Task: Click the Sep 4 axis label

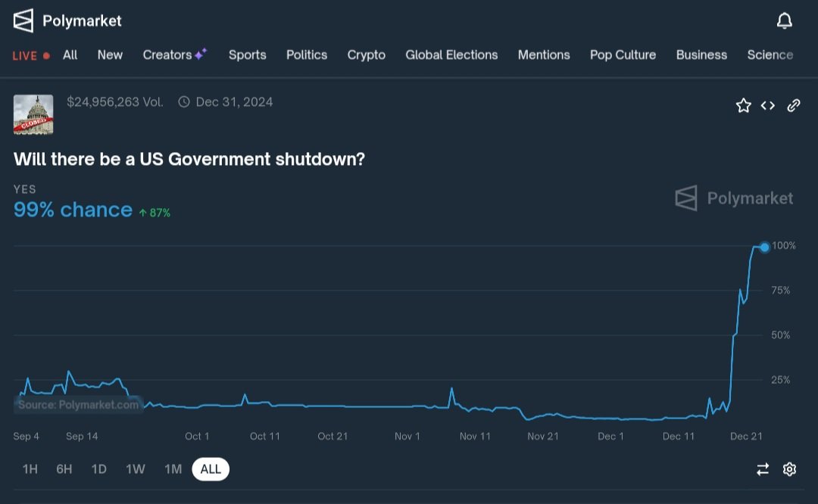Action: [x=26, y=436]
